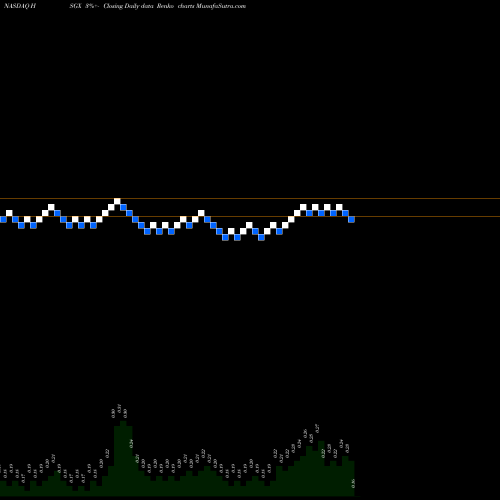Select the last blue Renko brick
Viewport: 500px width, 500px height.
351,219
